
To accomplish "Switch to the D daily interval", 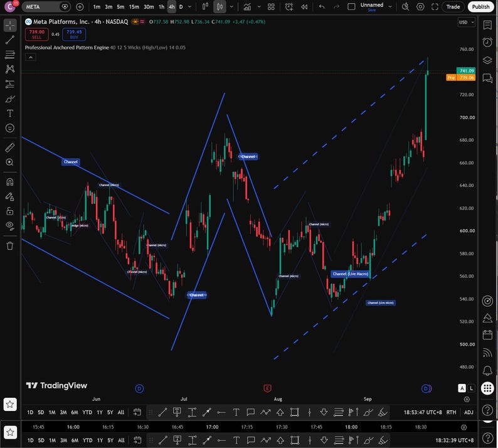I will 181,7.
